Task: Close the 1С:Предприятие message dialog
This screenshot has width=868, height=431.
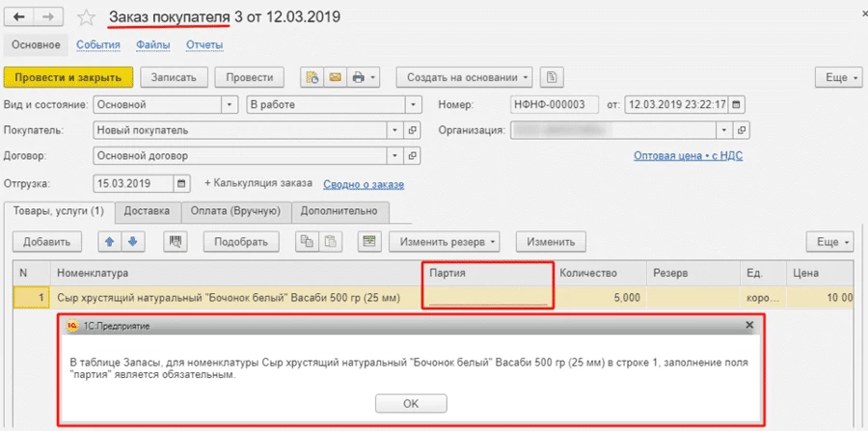Action: pyautogui.click(x=749, y=326)
